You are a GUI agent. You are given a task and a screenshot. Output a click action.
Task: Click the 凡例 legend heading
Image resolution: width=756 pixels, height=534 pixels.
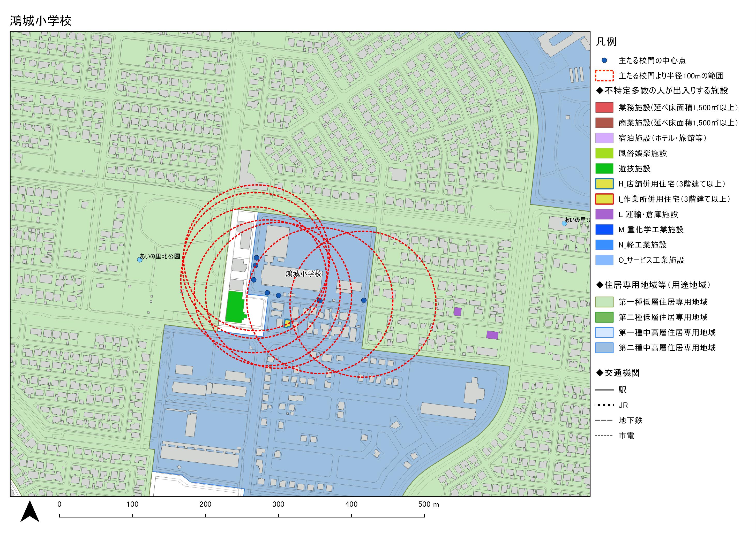click(606, 42)
